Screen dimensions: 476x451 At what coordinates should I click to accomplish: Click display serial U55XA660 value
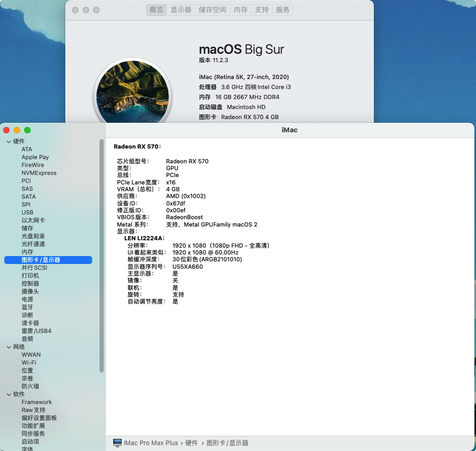point(187,267)
